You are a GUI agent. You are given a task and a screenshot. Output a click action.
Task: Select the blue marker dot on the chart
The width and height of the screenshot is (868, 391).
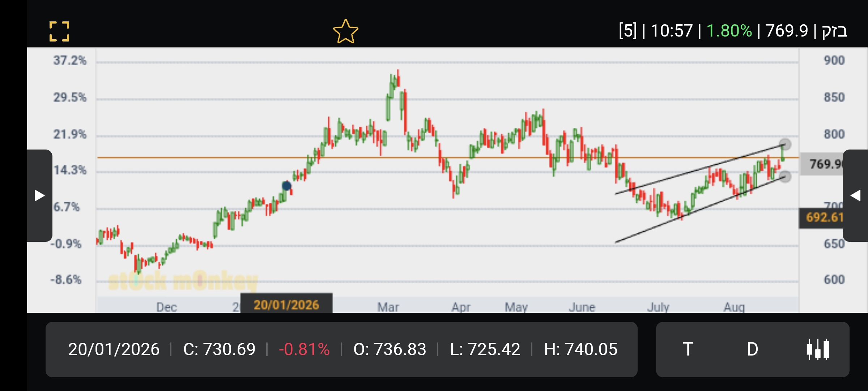pyautogui.click(x=286, y=186)
